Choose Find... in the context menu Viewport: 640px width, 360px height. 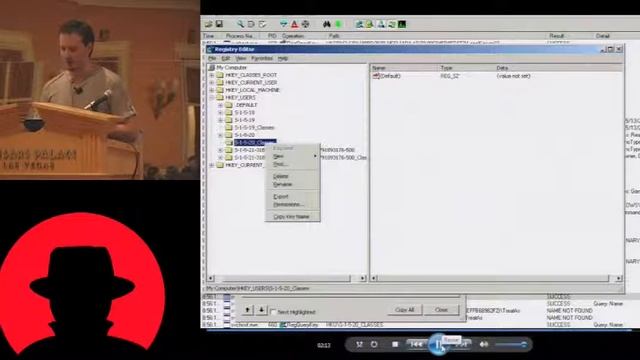click(x=292, y=164)
